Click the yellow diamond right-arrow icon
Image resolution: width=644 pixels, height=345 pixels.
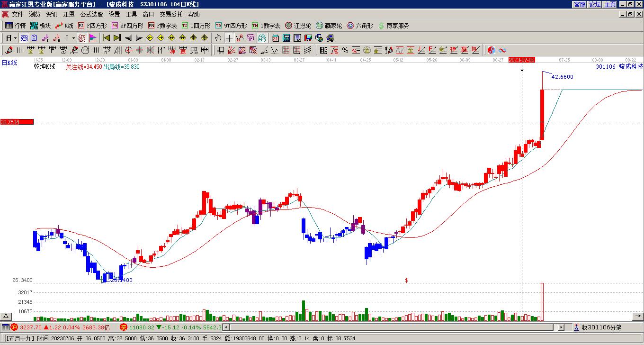pos(161,38)
